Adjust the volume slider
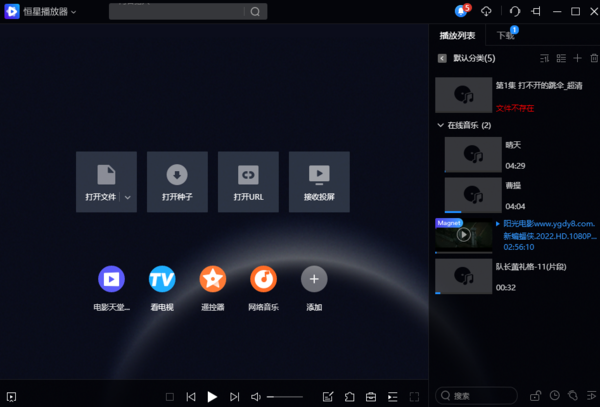The image size is (600, 407). click(x=285, y=397)
